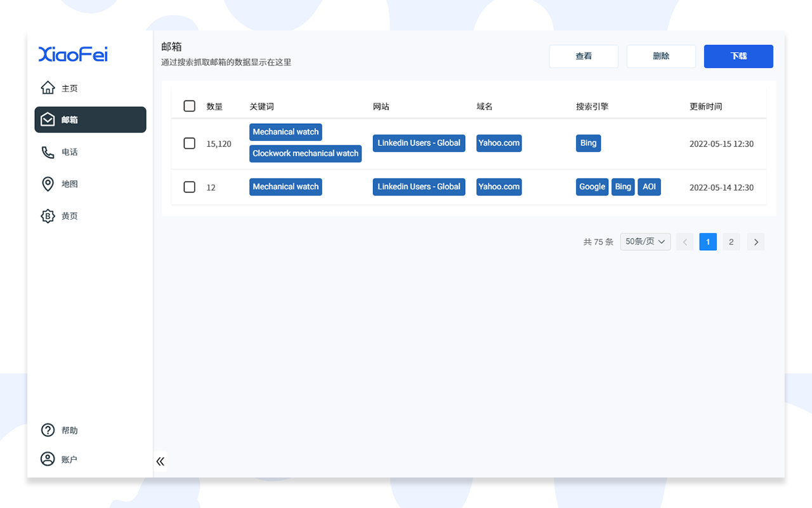Check the row with 15,120 count
The image size is (812, 508).
pos(189,144)
